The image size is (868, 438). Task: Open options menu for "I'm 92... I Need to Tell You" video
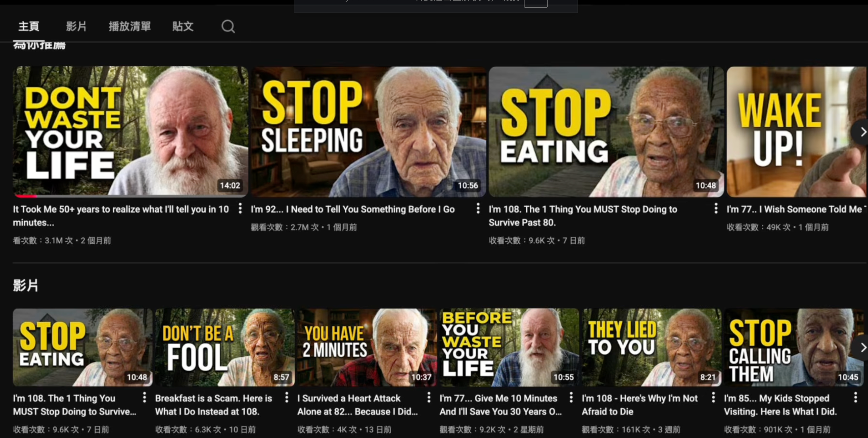pyautogui.click(x=478, y=208)
